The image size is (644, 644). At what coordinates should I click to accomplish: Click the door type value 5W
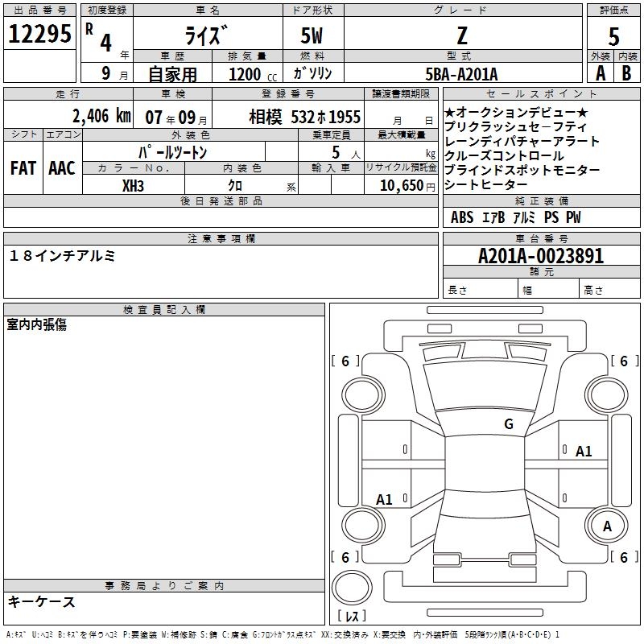pos(312,35)
